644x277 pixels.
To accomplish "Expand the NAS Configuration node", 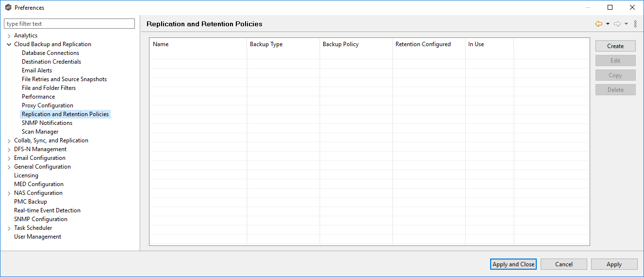I will pos(9,193).
